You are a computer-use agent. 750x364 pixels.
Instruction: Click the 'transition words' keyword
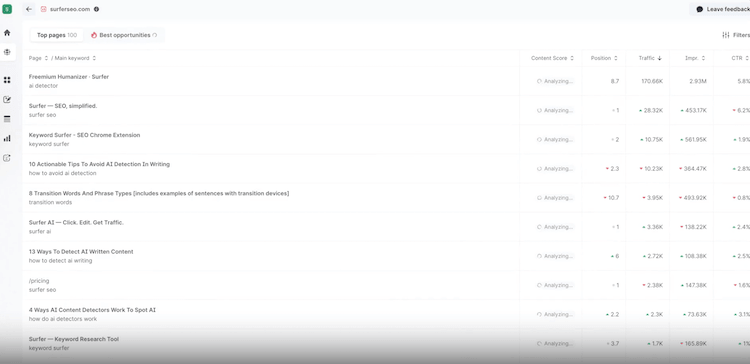[x=50, y=202]
